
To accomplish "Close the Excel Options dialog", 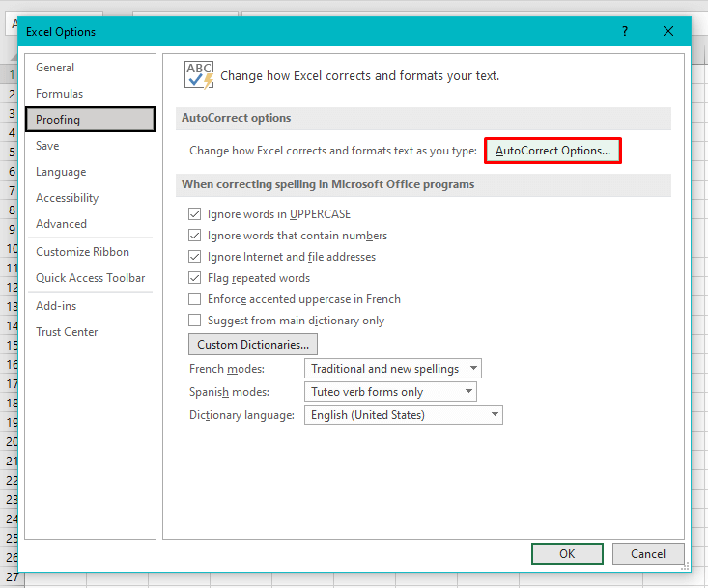I will click(668, 31).
